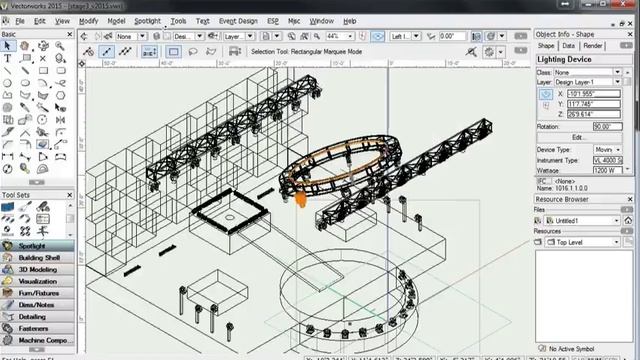Click the Wattage 1200 W field
Screen dimensions: 640x360
point(607,170)
